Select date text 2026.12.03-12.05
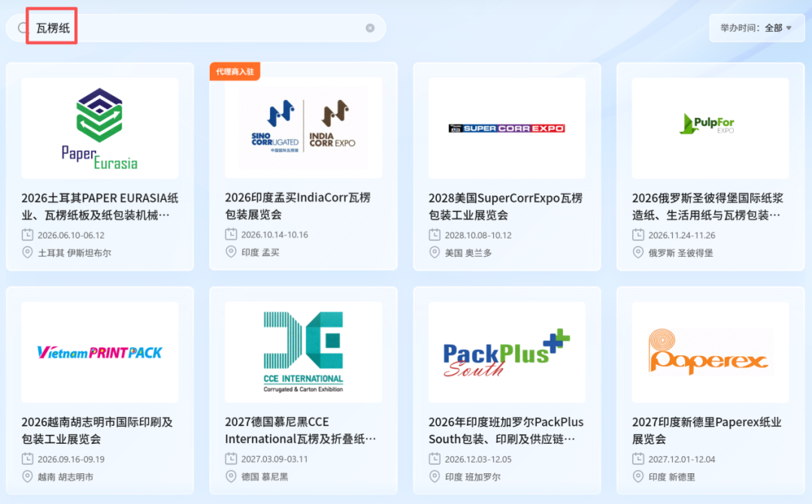 click(478, 460)
